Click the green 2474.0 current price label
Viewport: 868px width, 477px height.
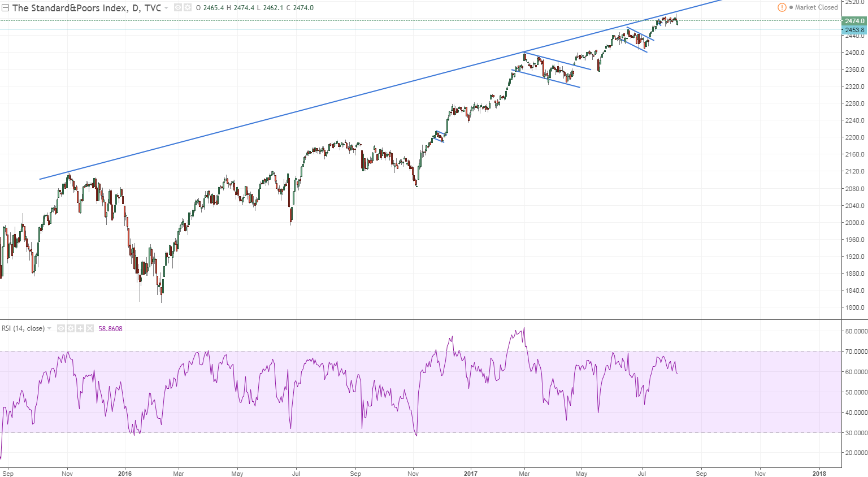coord(854,21)
